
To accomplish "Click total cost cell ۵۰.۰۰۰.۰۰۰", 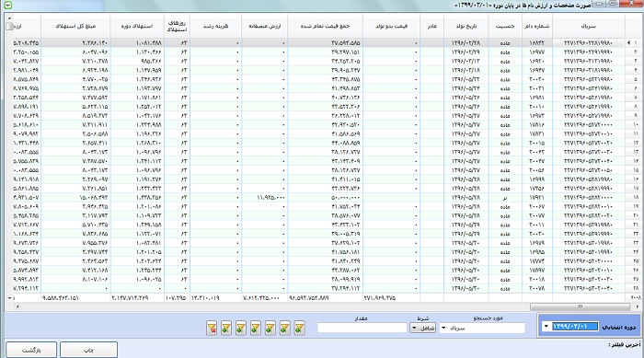I will [326, 197].
